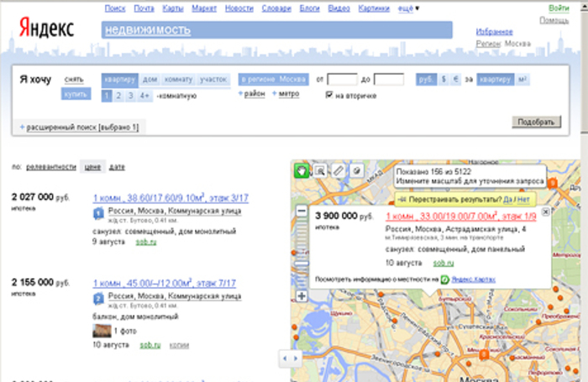Select the map ruler measuring tool

(x=339, y=171)
